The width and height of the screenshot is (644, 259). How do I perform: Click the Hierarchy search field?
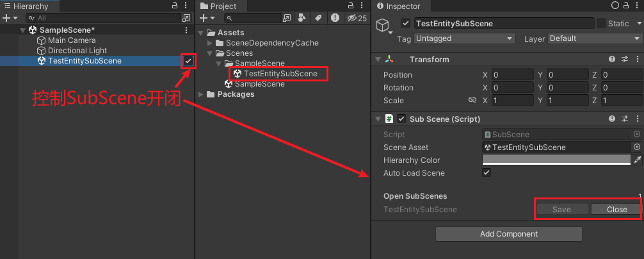104,18
